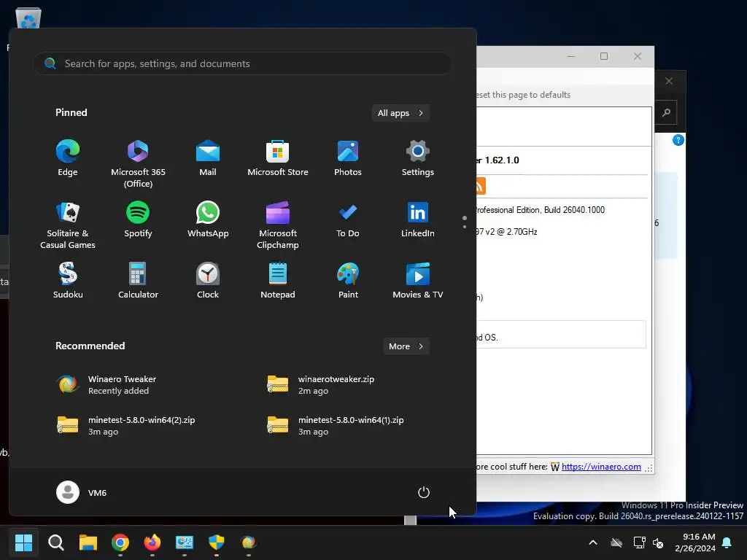Launch the Photos app
The width and height of the screenshot is (747, 560).
(348, 159)
